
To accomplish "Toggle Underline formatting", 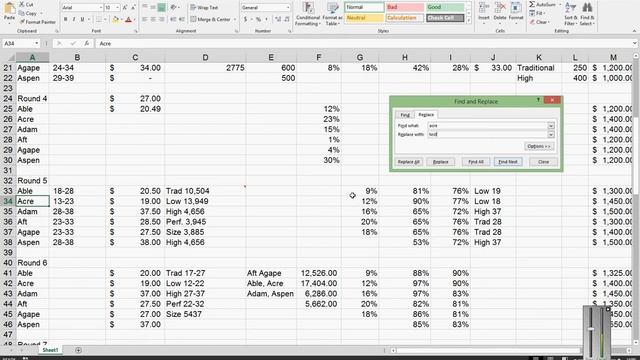I will coord(82,19).
